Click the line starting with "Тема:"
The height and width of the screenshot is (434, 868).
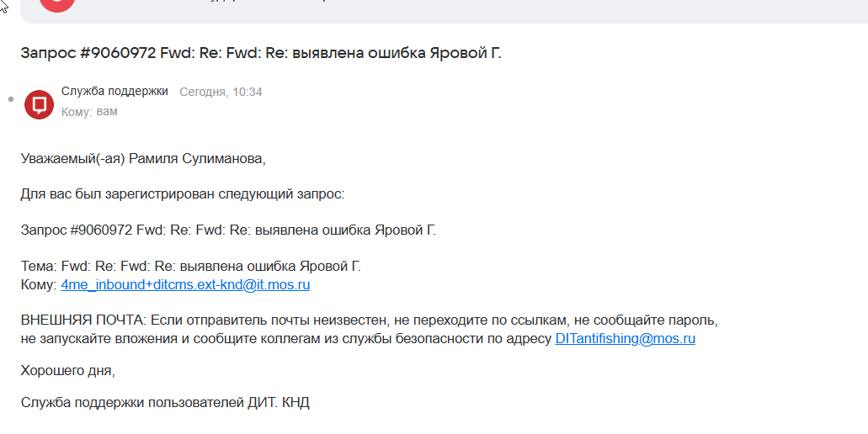click(x=190, y=266)
